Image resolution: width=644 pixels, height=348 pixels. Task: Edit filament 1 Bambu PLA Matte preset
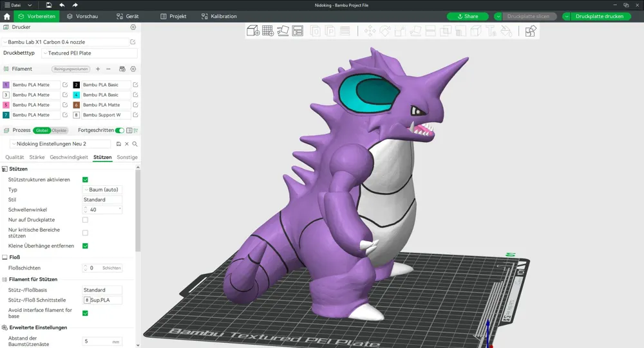coord(65,84)
